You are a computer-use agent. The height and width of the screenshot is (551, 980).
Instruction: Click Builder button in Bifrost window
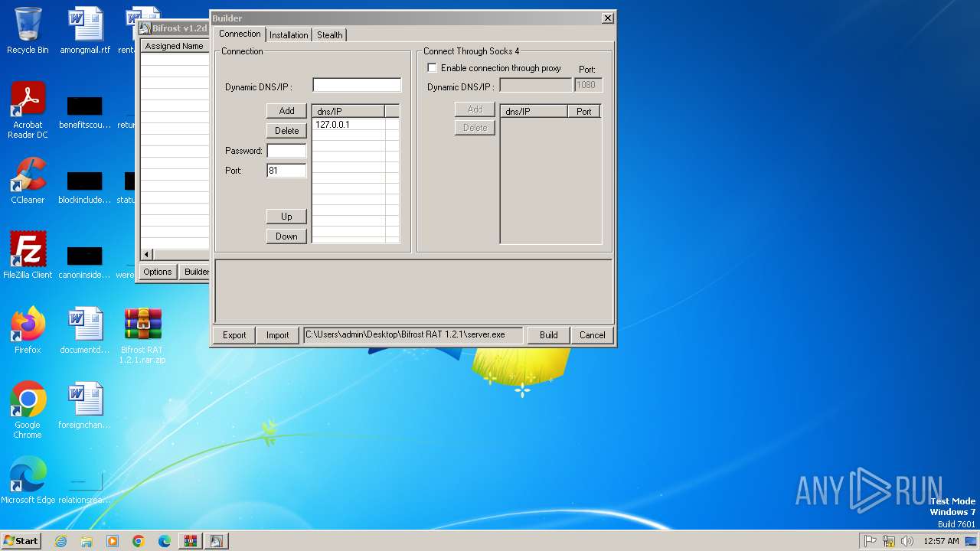pos(196,272)
